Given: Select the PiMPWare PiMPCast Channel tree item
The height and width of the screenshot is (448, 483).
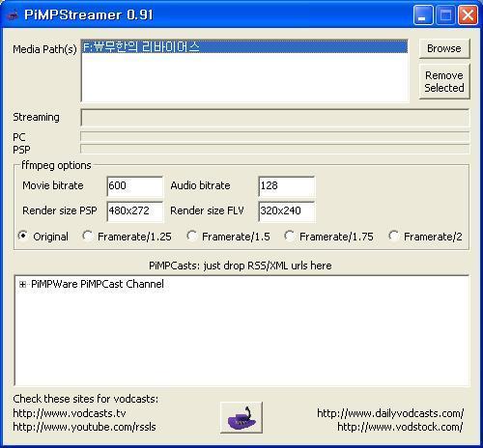Looking at the screenshot, I should tap(98, 284).
